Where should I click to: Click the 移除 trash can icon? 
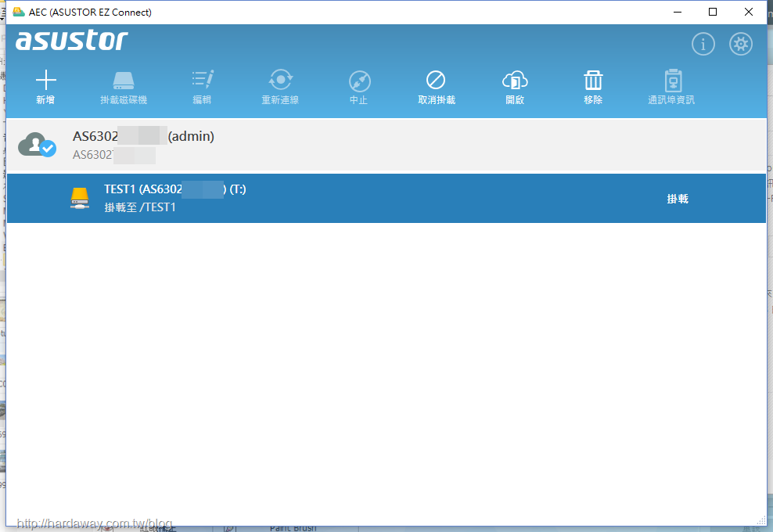click(x=593, y=80)
